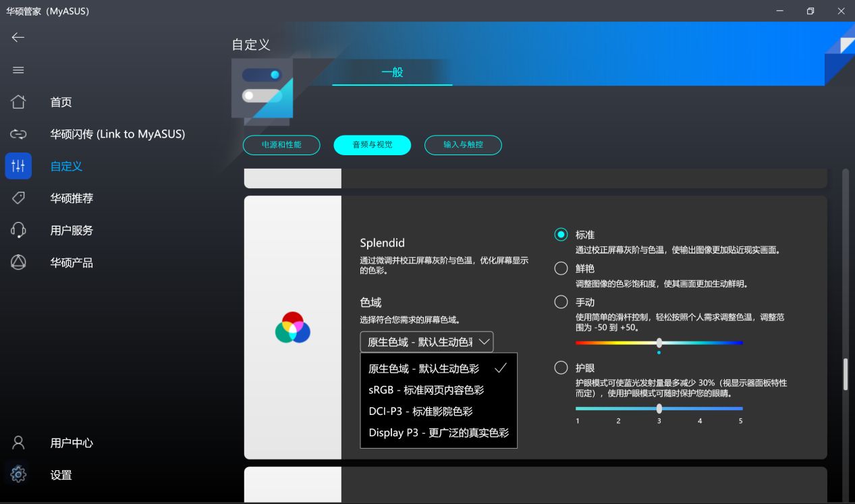Open 华硕推荐 in the sidebar
Screen dimensions: 855x504
(72, 198)
